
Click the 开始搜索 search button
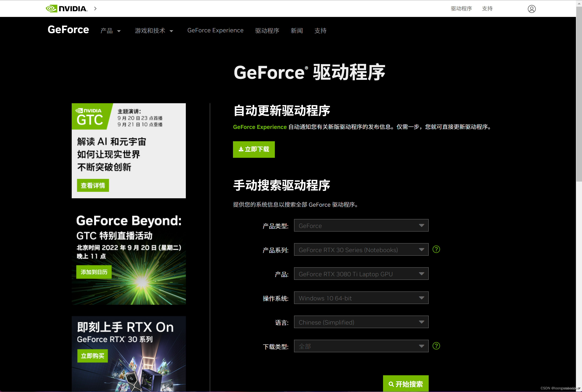pyautogui.click(x=405, y=384)
